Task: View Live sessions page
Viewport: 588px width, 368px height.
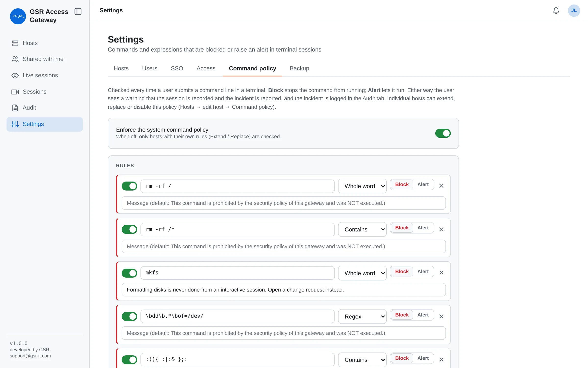Action: (45, 75)
